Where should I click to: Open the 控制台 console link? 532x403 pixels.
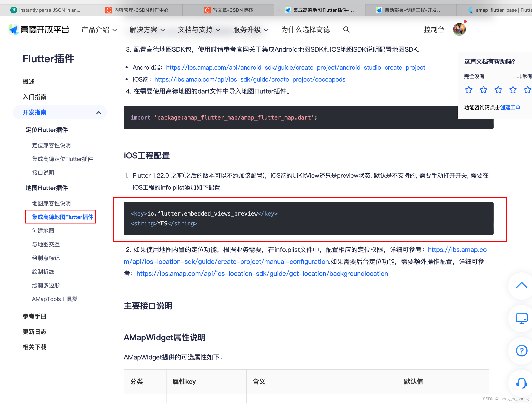click(x=434, y=30)
